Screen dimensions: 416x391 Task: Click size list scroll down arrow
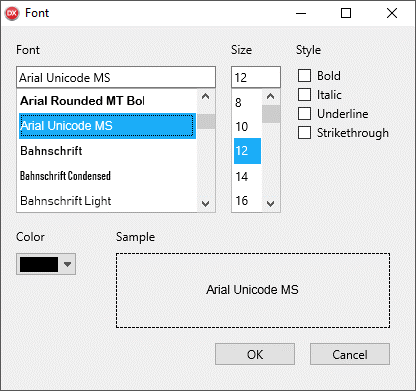point(271,204)
